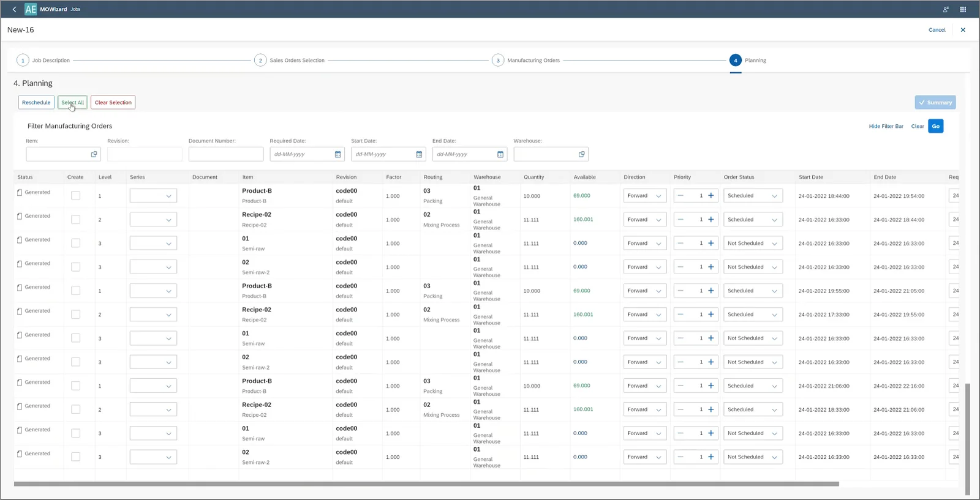The image size is (980, 500).
Task: Click Hide Filter Bar link
Action: coord(886,126)
